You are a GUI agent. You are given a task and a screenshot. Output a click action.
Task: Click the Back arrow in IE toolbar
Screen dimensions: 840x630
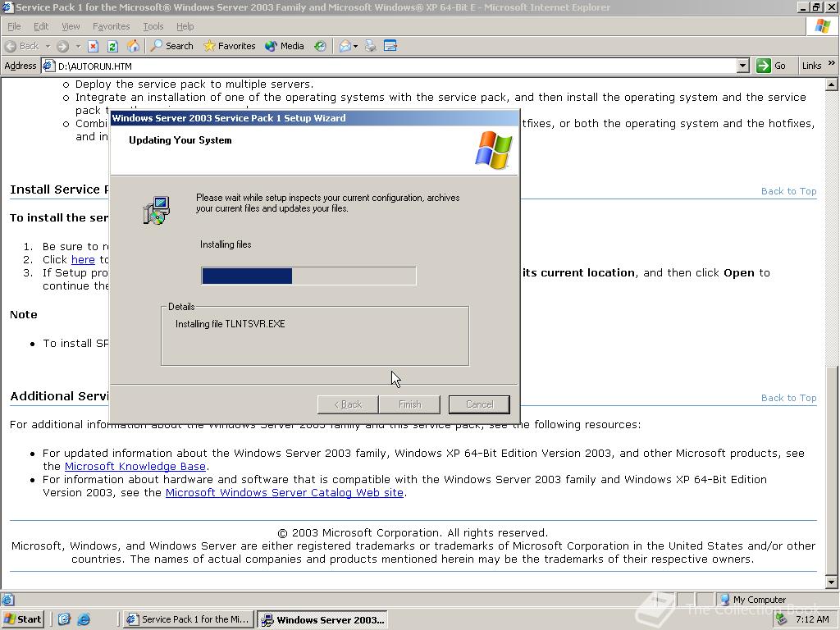coord(22,46)
